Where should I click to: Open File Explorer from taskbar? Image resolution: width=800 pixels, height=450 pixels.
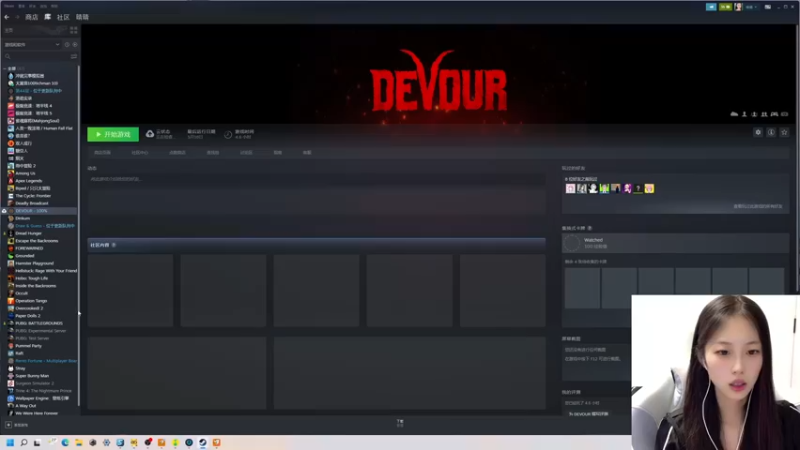(x=79, y=442)
